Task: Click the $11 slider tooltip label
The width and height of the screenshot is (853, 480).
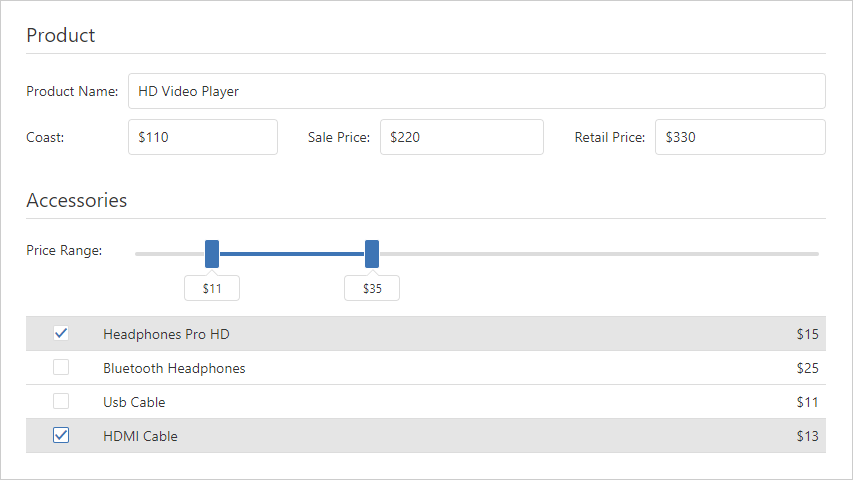Action: point(212,289)
